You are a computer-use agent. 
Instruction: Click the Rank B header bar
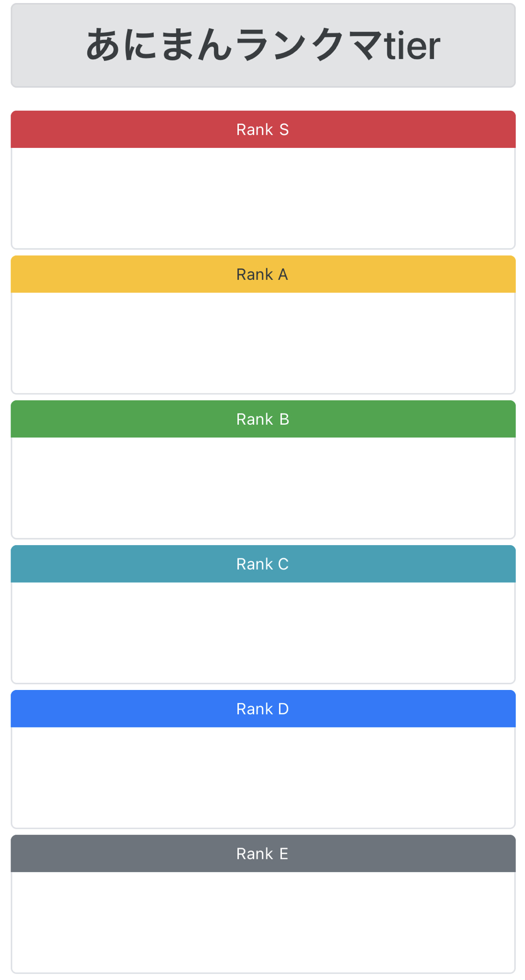tap(263, 419)
